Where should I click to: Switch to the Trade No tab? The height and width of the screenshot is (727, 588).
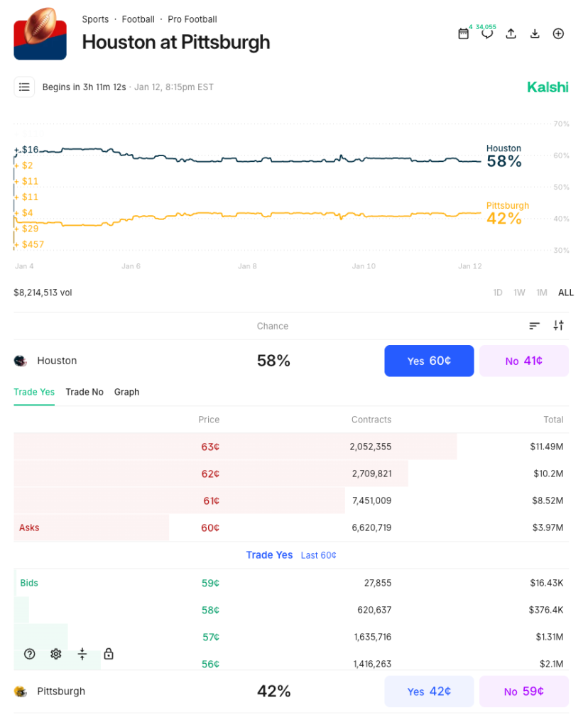pyautogui.click(x=85, y=392)
